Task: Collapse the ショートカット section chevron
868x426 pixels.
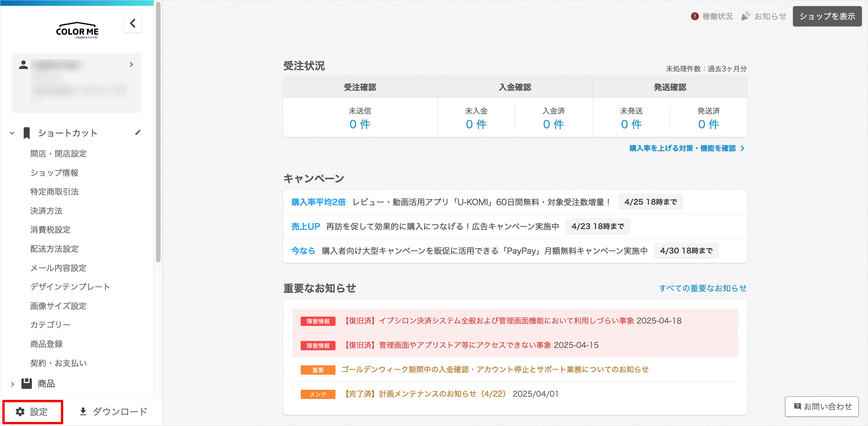Action: click(12, 133)
